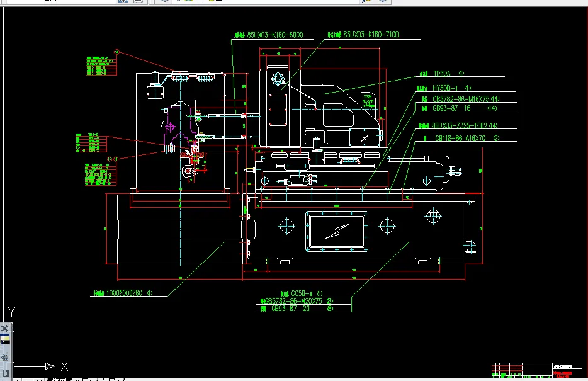Click the lightning bolt electrical panel on the base
This screenshot has width=588, height=381.
(337, 231)
